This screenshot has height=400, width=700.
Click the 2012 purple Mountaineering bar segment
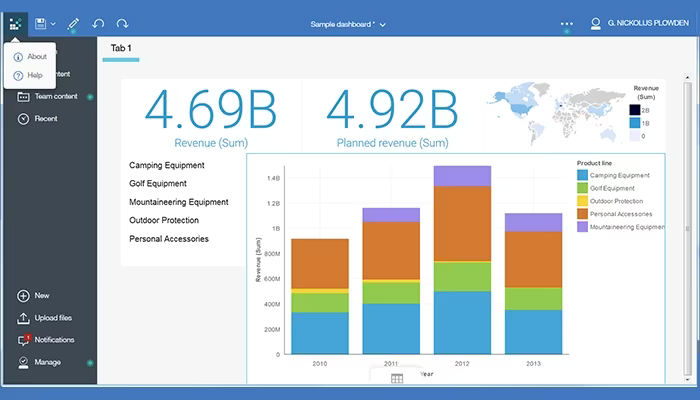[462, 176]
